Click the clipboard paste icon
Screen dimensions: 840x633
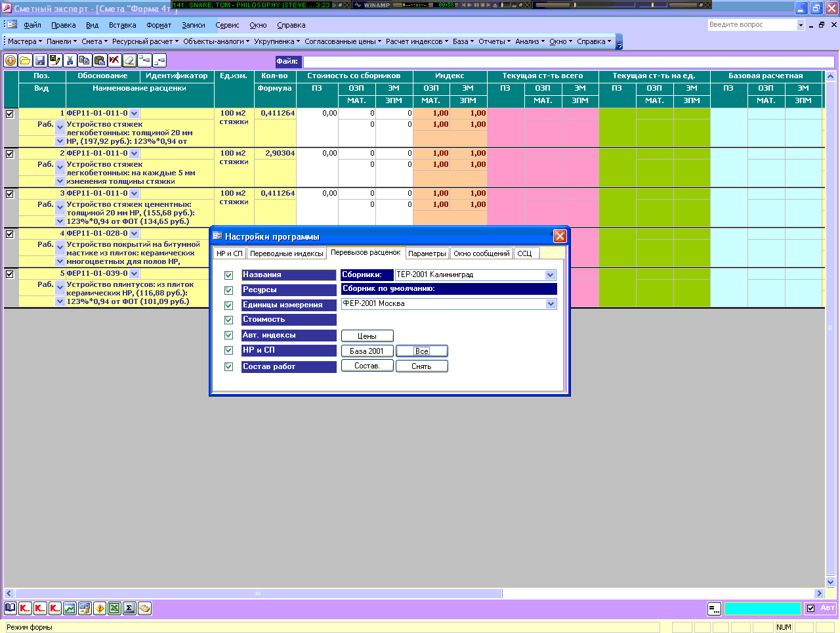click(x=99, y=60)
